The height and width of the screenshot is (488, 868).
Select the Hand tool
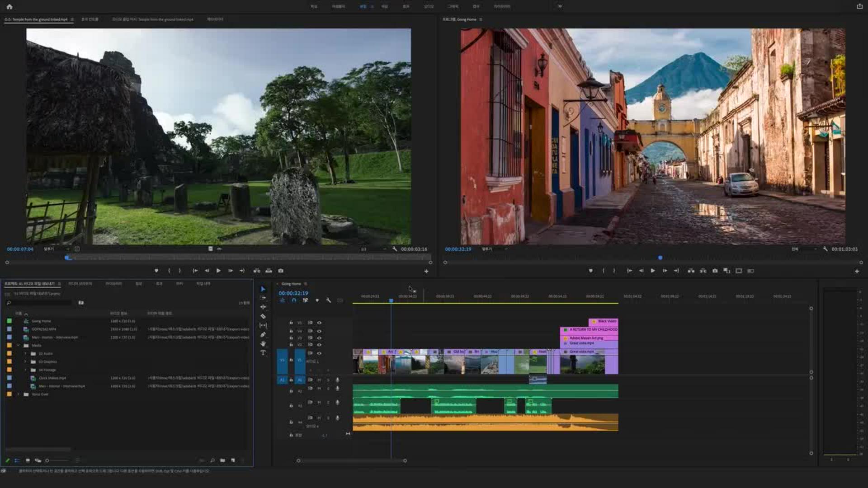[x=263, y=344]
